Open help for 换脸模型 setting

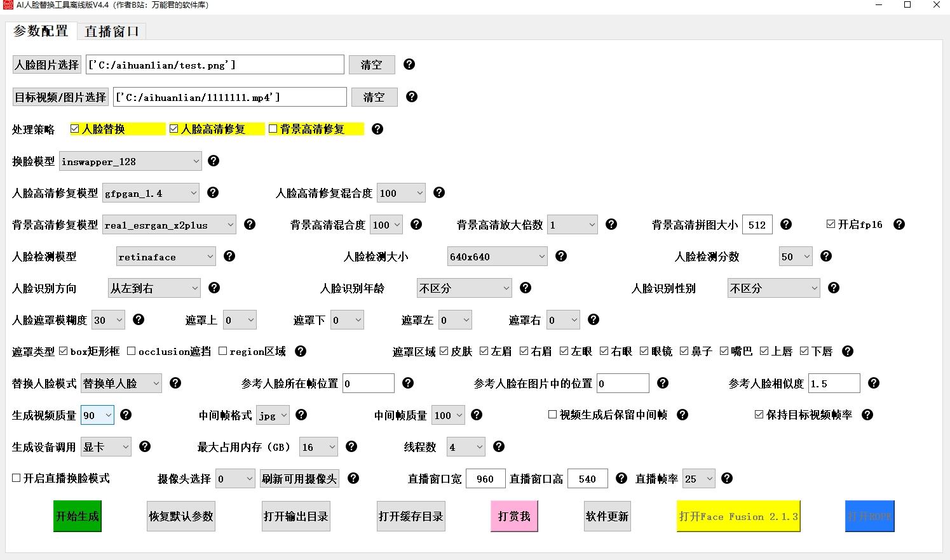[213, 161]
